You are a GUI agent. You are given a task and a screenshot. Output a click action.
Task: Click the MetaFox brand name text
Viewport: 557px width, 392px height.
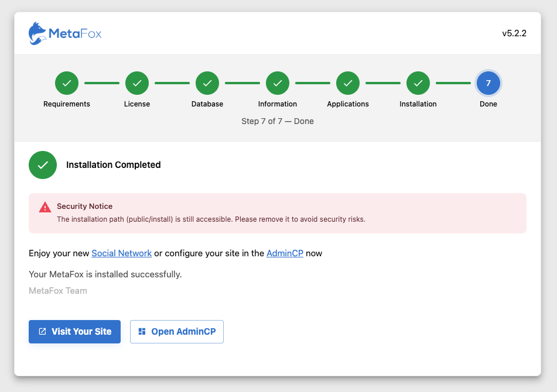pyautogui.click(x=75, y=34)
